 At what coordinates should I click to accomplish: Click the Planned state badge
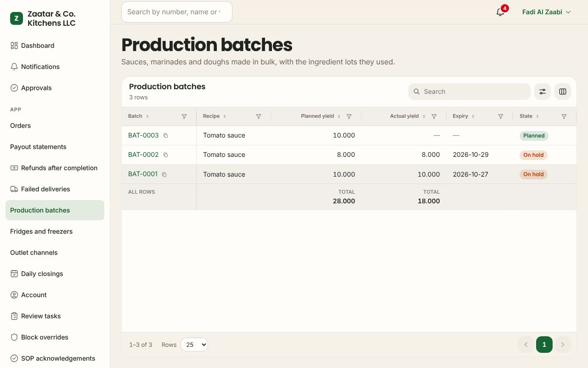tap(534, 136)
